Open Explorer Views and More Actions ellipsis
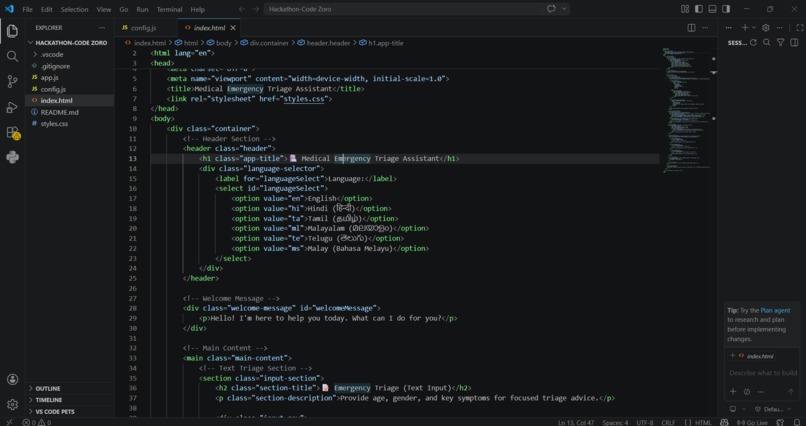Image resolution: width=806 pixels, height=426 pixels. [x=102, y=28]
